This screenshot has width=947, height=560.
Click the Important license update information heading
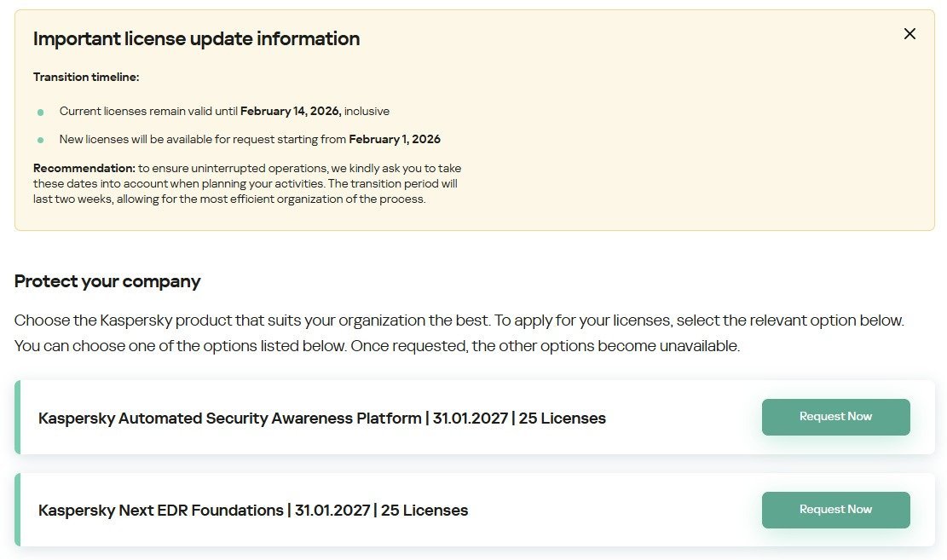[196, 39]
